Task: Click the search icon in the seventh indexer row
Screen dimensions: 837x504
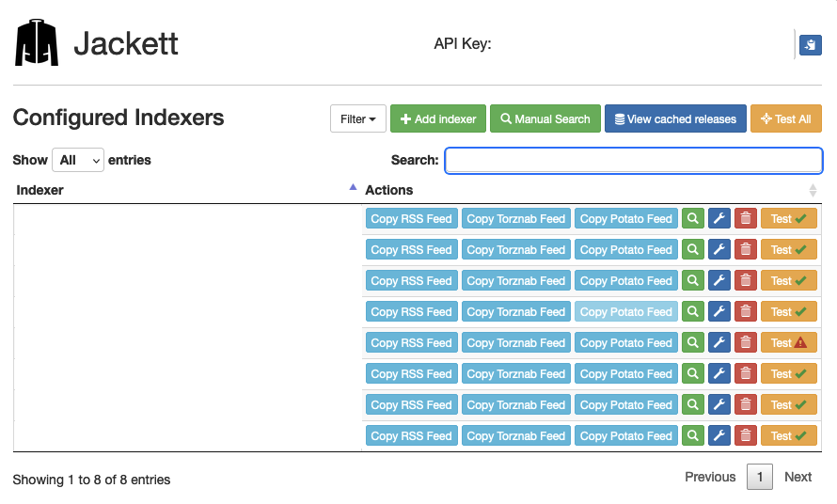Action: tap(692, 404)
